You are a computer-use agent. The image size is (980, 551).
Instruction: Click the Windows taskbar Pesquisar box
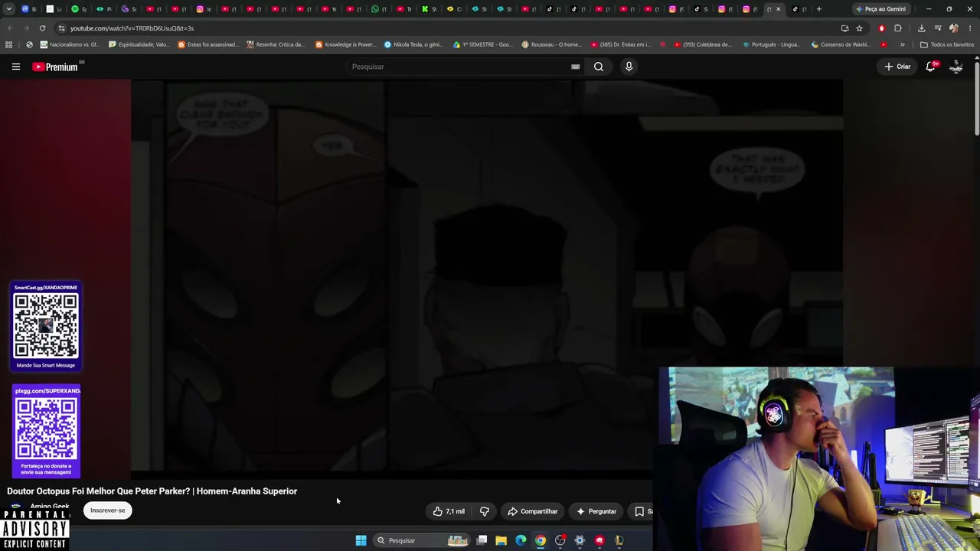[421, 540]
